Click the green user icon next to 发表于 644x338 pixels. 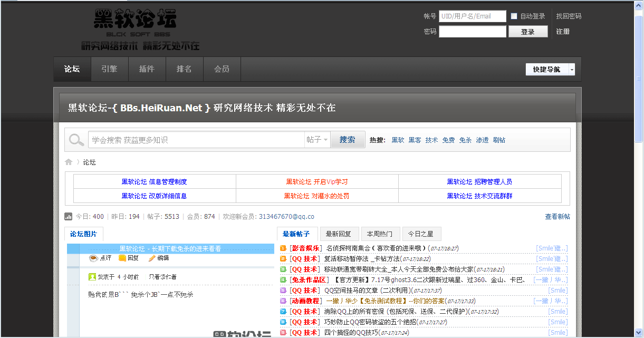click(92, 276)
